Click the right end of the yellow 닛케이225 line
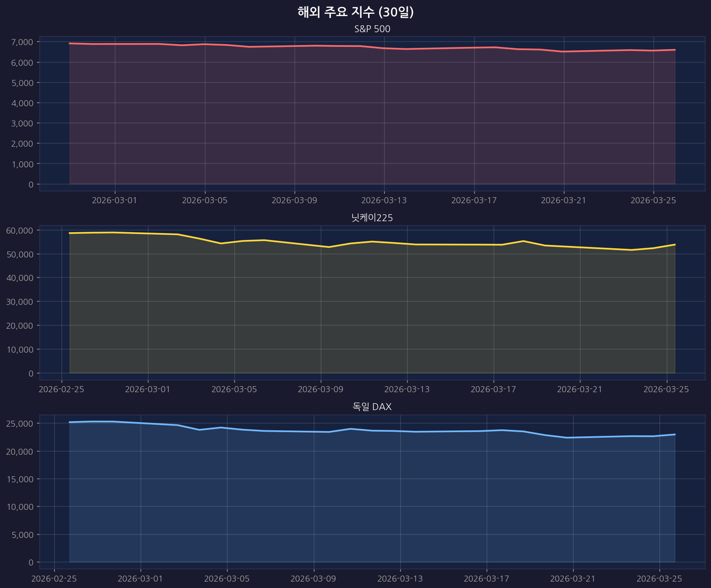 (x=674, y=245)
